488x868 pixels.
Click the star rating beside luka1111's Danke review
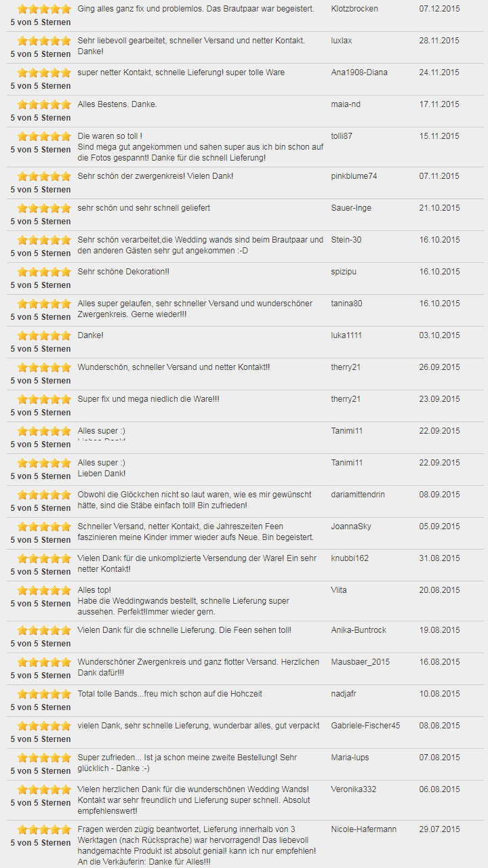tap(44, 336)
